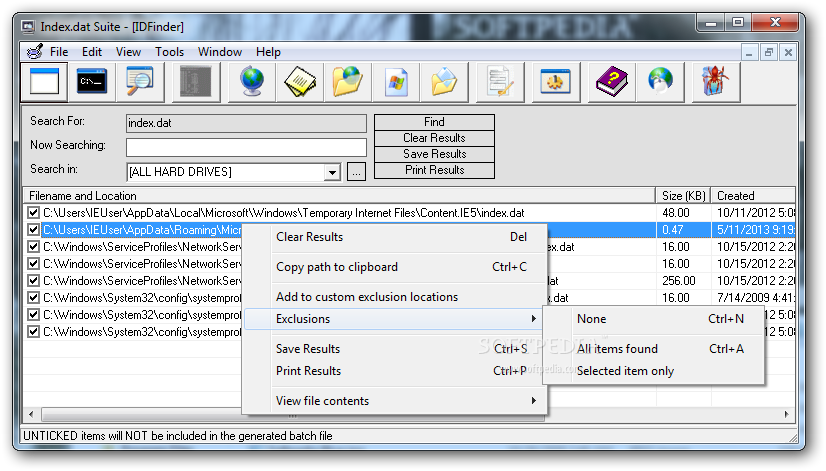Select Selected item only exclusion
Viewport: 826px width, 471px height.
tap(654, 371)
